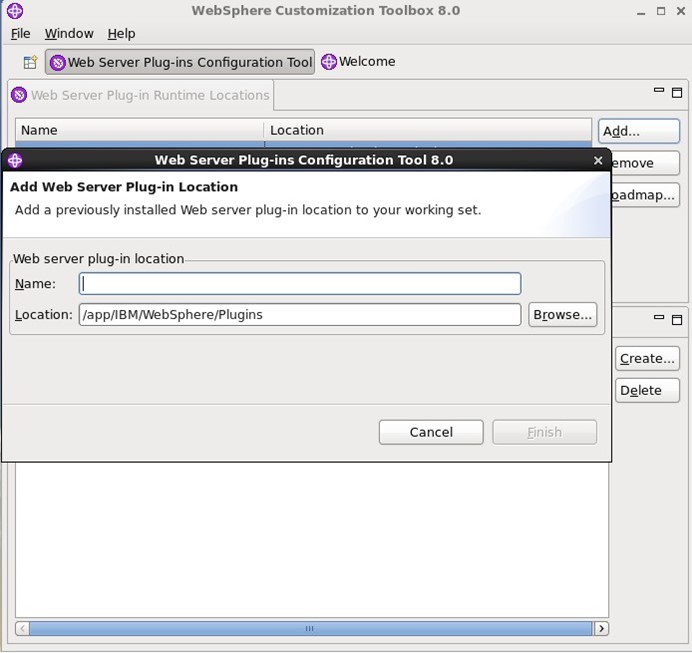Open the Help menu
This screenshot has width=692, height=653.
[x=121, y=34]
